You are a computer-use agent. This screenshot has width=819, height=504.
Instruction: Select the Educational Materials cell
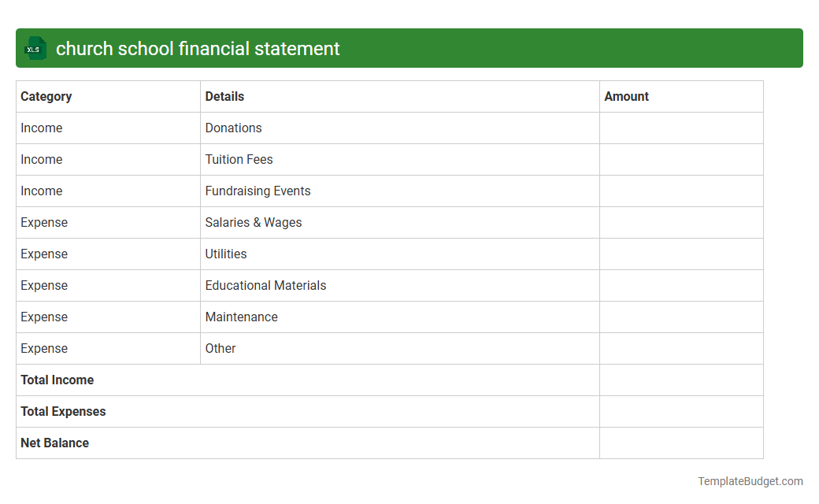[265, 285]
